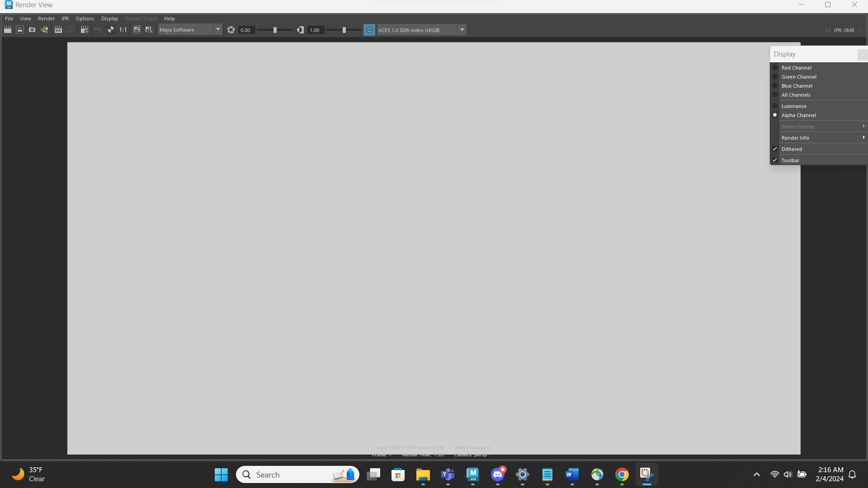Open the IPR menu
This screenshot has height=488, width=868.
(65, 19)
